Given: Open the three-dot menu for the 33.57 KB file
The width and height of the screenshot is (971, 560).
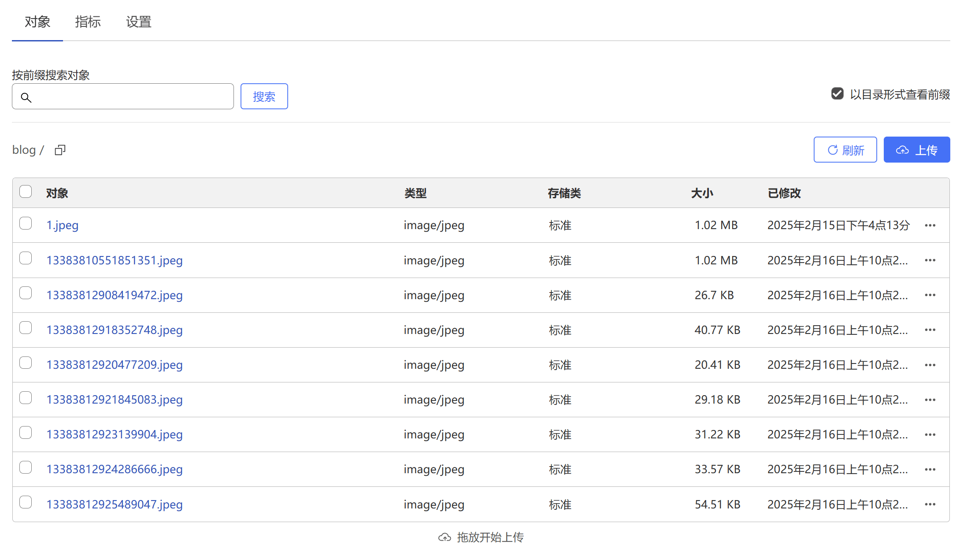Looking at the screenshot, I should 930,470.
